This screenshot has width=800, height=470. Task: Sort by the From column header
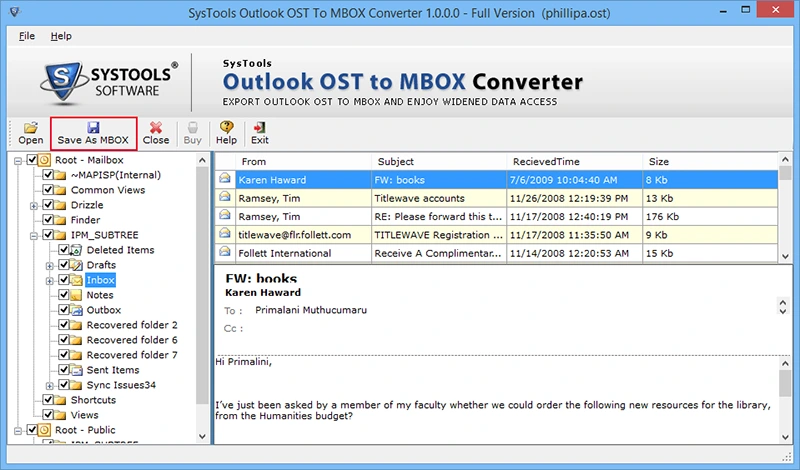point(303,161)
